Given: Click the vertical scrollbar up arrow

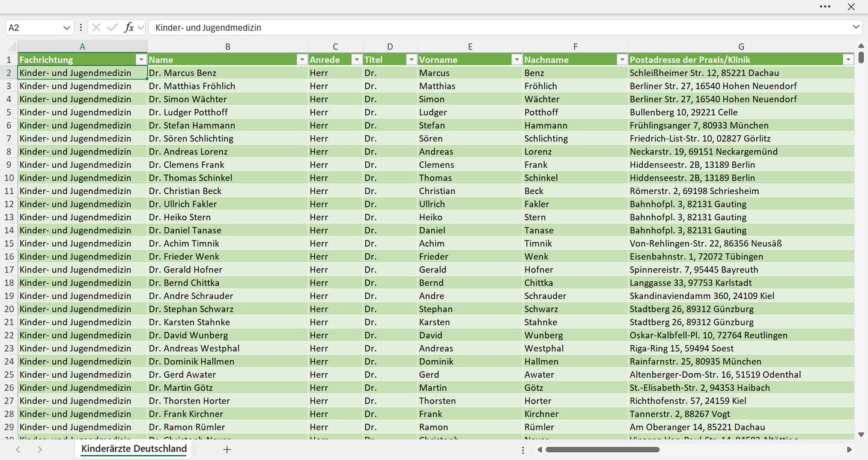Looking at the screenshot, I should pyautogui.click(x=861, y=46).
